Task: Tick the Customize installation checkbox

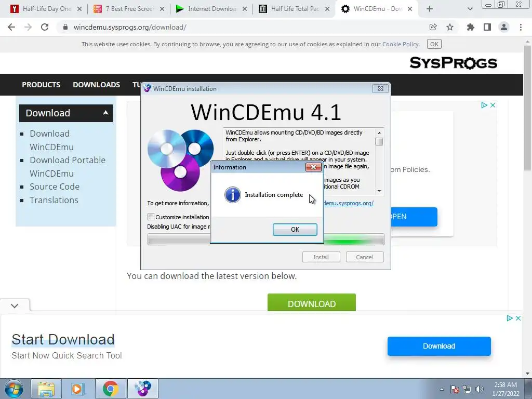Action: coord(151,217)
